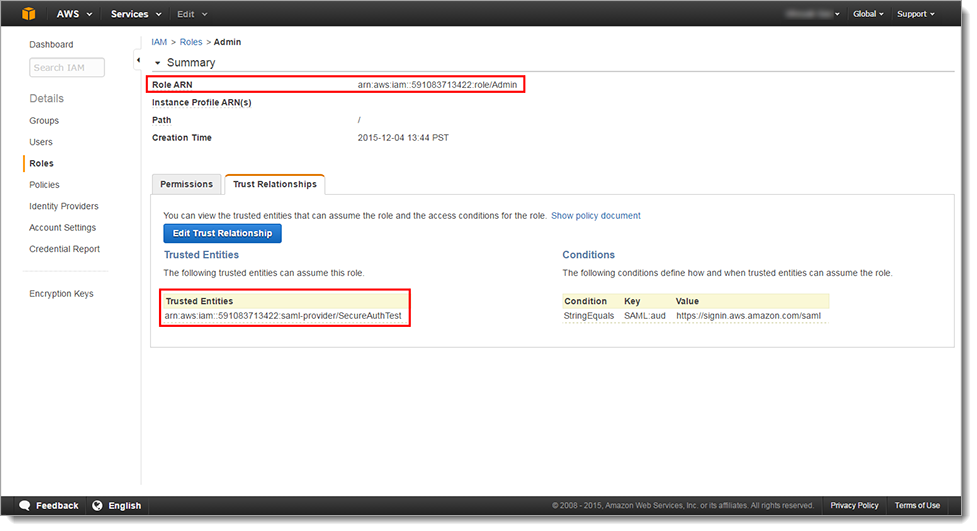This screenshot has height=531, width=977.
Task: Select the Trust Relationships tab
Action: coord(274,184)
